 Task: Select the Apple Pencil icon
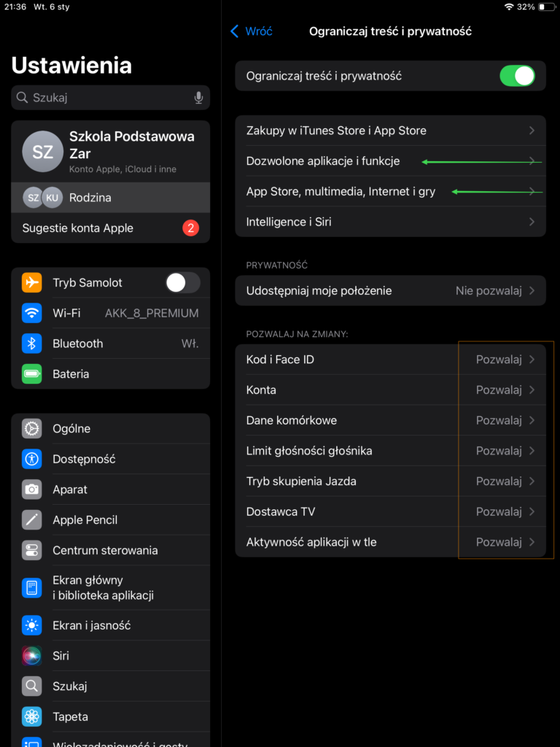(31, 520)
